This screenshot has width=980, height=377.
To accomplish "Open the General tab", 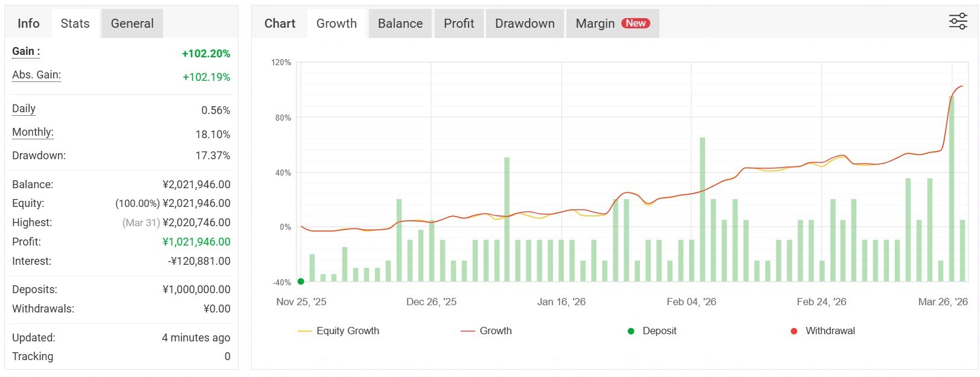I will [x=132, y=24].
